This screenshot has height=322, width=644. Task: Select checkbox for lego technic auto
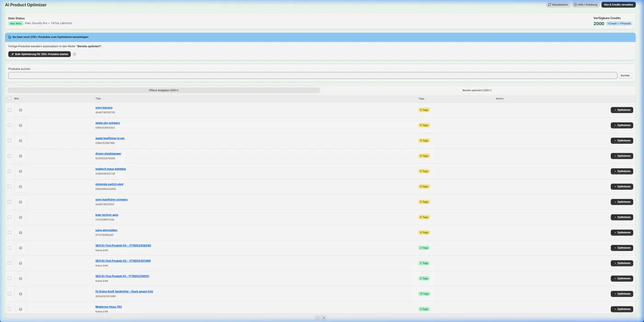pos(9,217)
